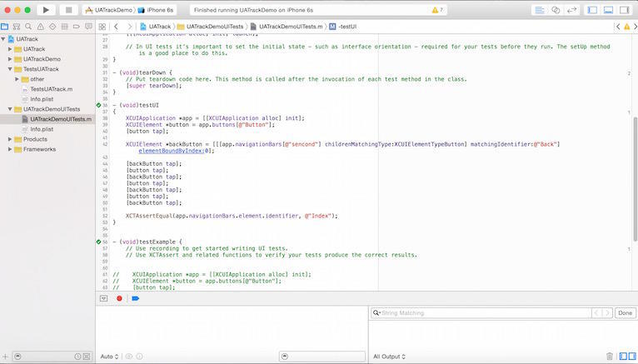Click the editor vertical scrollbar

pos(635,179)
